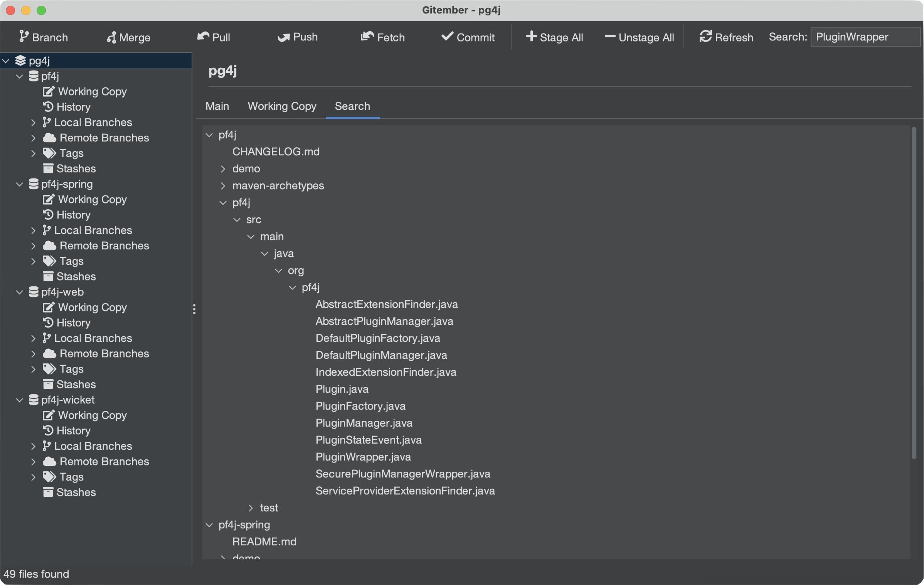This screenshot has width=924, height=585.
Task: Click History clock icon under pf4j-spring
Action: point(48,214)
